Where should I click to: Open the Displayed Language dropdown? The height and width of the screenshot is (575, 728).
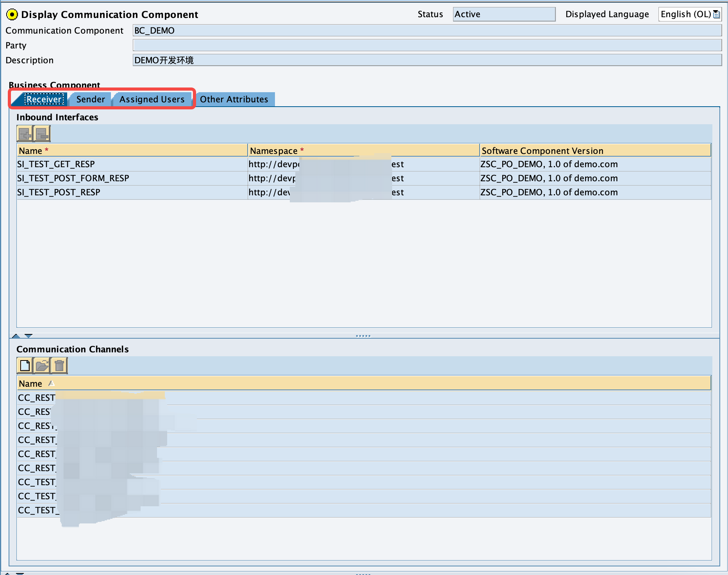716,14
